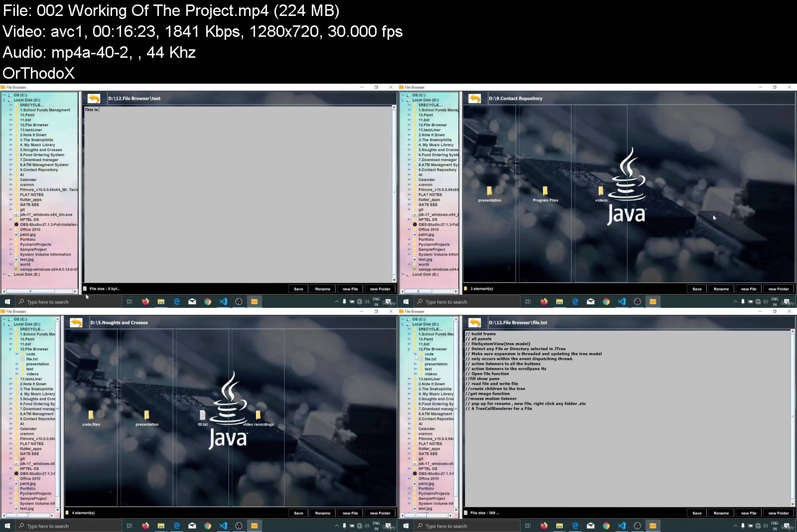The width and height of the screenshot is (797, 532).
Task: Select jdk-17_windows-x64_bin.exe in the test window tree
Action: coord(46,215)
